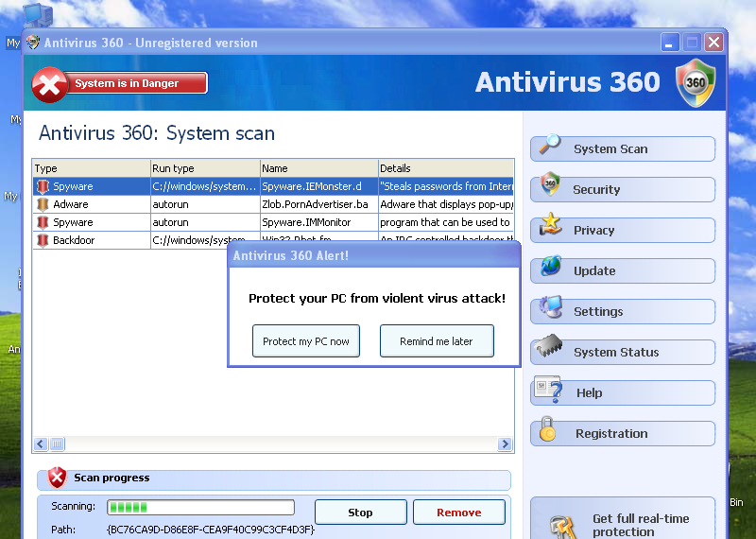Click "Steals passwords from Inter" details cell
The image size is (756, 539).
446,186
